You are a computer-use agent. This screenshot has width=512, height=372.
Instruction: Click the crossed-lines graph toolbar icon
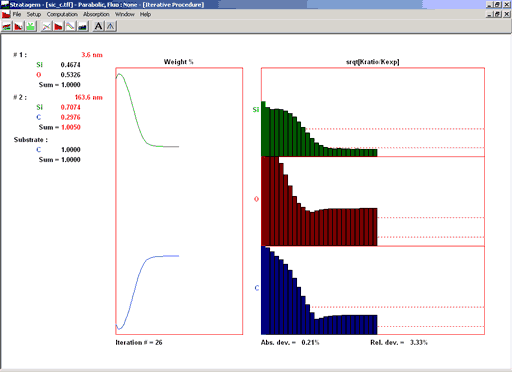click(x=46, y=26)
